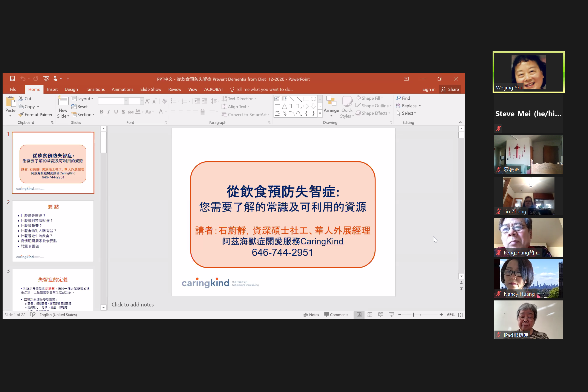This screenshot has height=392, width=588.
Task: Select the Rectangle shape in gallery
Action: point(306,99)
